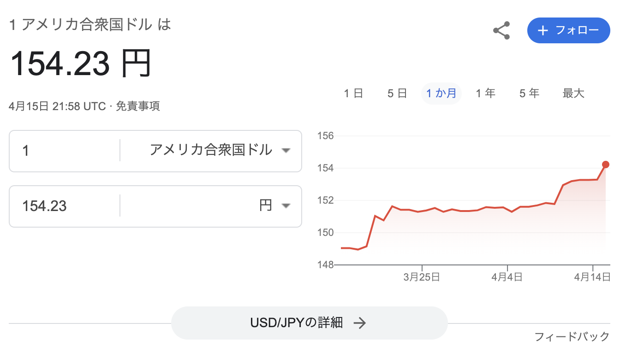
Task: Select the 1か月 chart range
Action: [x=441, y=94]
